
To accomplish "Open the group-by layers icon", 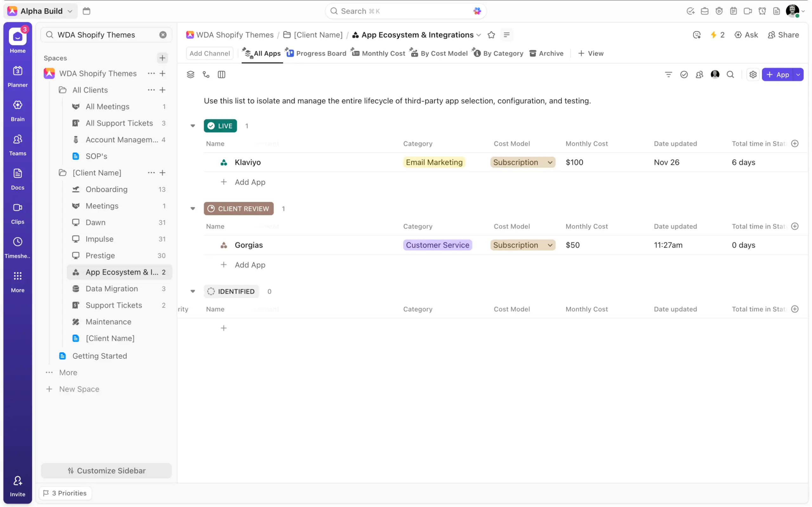I will point(190,74).
